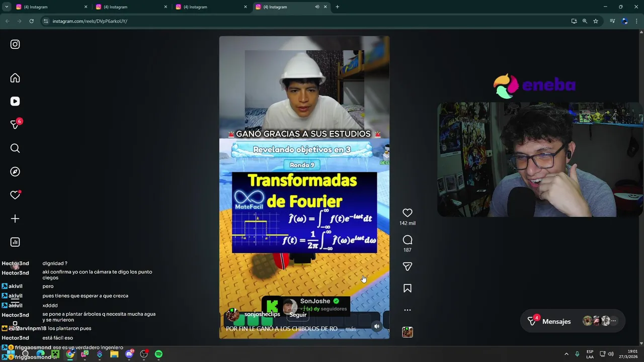
Task: Open the reel audio thumbnail
Action: pos(408,332)
